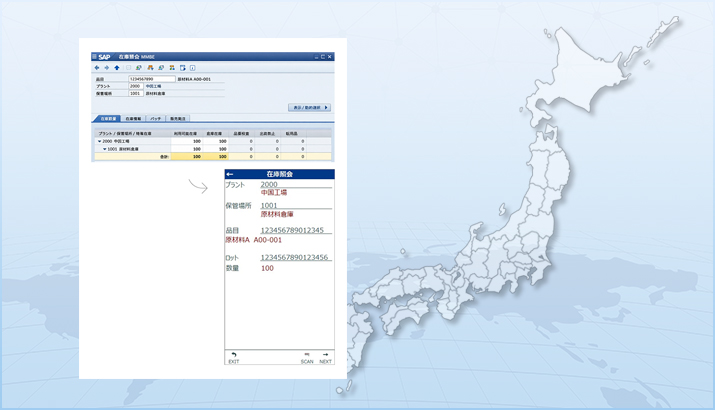Click the hierarchy structure icon in toolbar
The width and height of the screenshot is (715, 410).
click(172, 68)
